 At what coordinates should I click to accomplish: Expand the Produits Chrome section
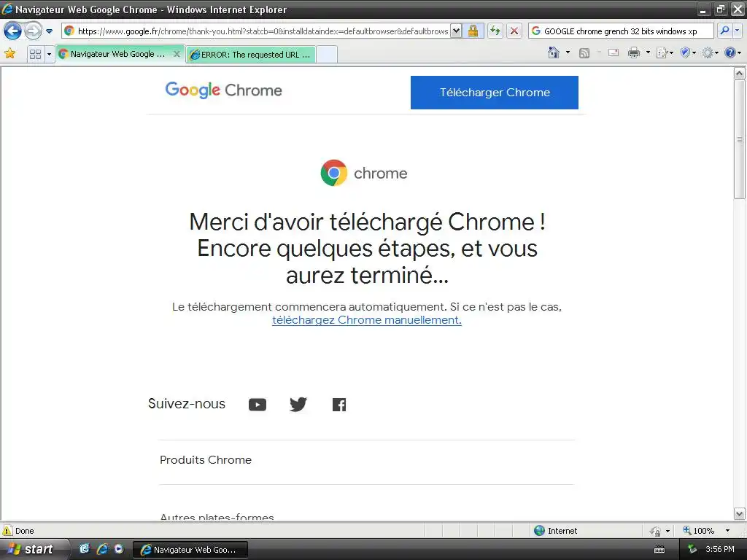pyautogui.click(x=366, y=460)
